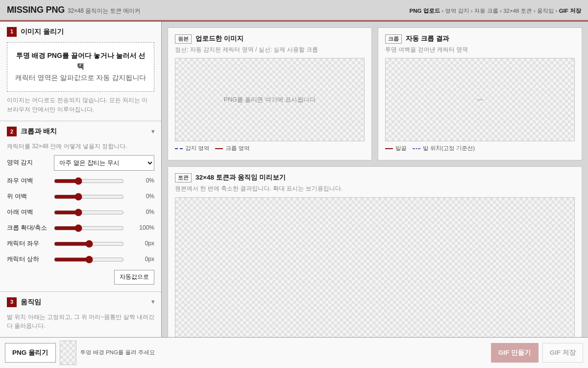Image resolution: width=588 pixels, height=368 pixels.
Task: Click the step 2 number badge
Action: pos(12,131)
